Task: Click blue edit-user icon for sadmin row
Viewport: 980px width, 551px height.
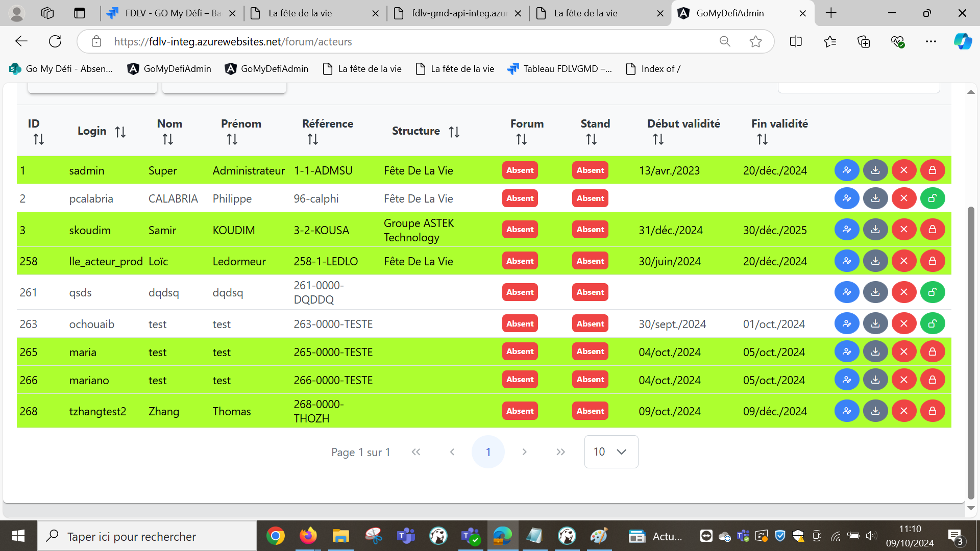Action: (x=847, y=170)
